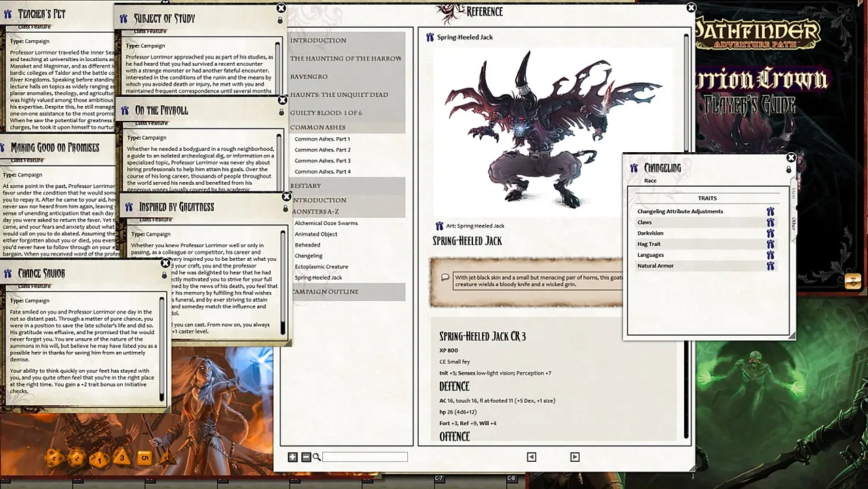Open the Art: Spring-Heeled Jack link icon

click(439, 225)
